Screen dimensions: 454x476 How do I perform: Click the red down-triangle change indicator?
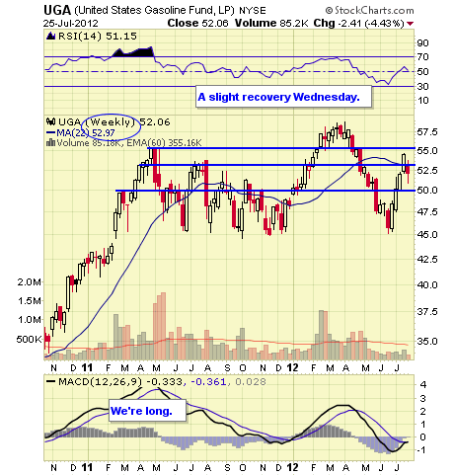tap(410, 24)
